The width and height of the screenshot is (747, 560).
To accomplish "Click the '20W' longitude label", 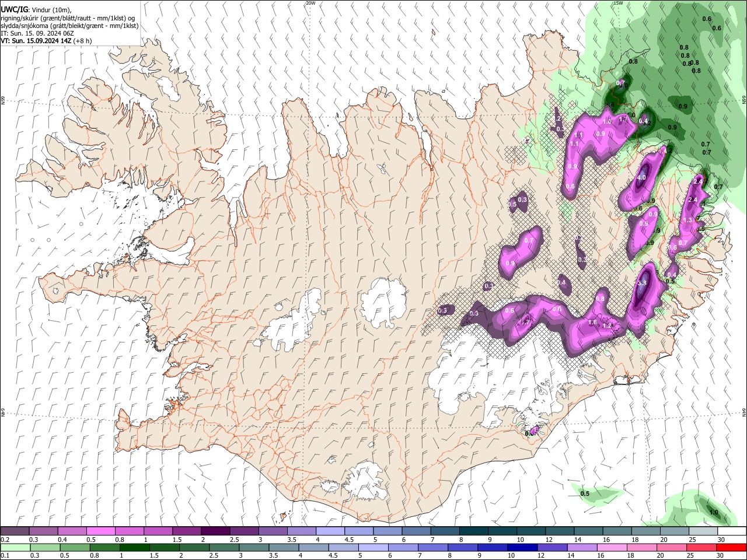I will pos(310,3).
